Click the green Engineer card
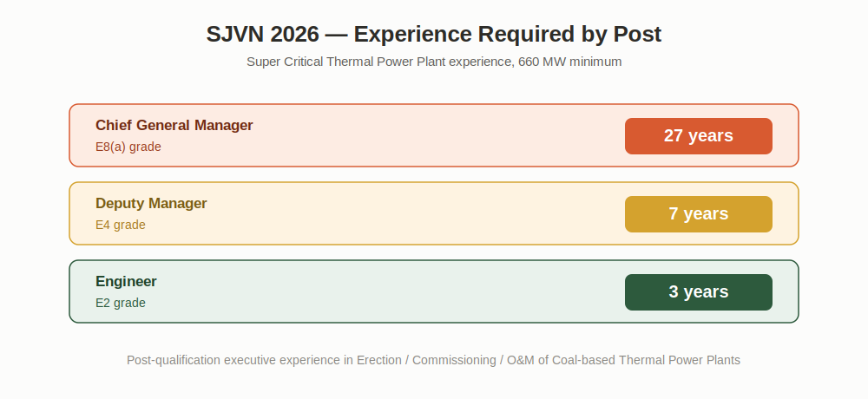868x399 pixels. tap(434, 291)
